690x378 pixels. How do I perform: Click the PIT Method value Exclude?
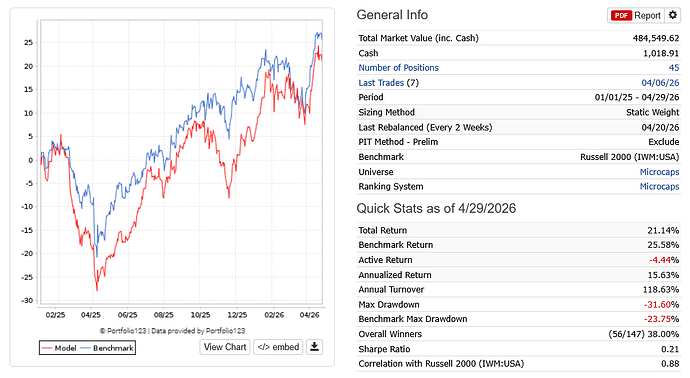click(664, 142)
